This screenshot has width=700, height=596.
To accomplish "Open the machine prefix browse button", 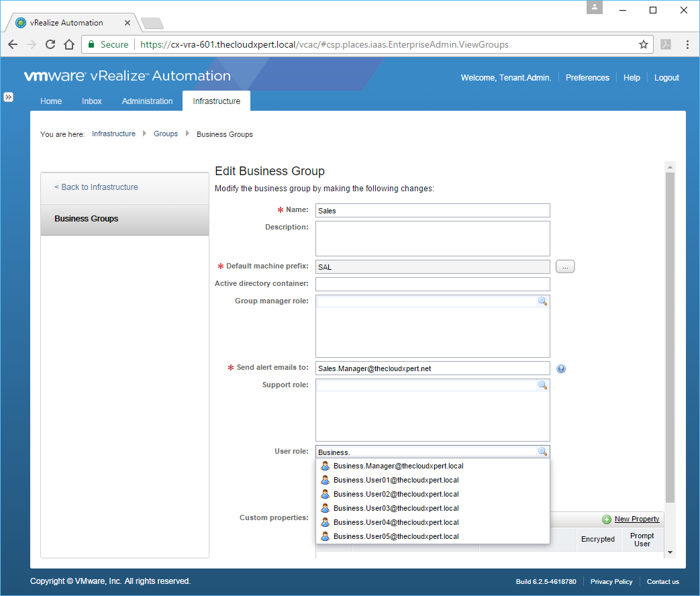I will coord(565,267).
